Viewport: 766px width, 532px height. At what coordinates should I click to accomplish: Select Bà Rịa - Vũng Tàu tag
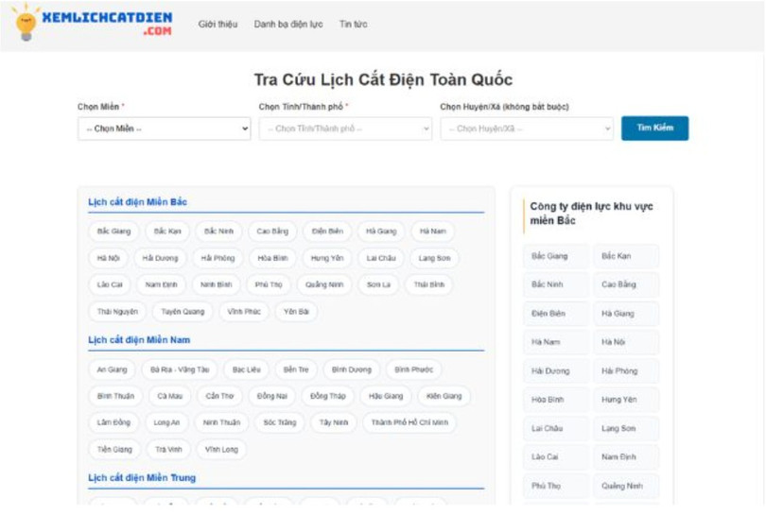(180, 369)
